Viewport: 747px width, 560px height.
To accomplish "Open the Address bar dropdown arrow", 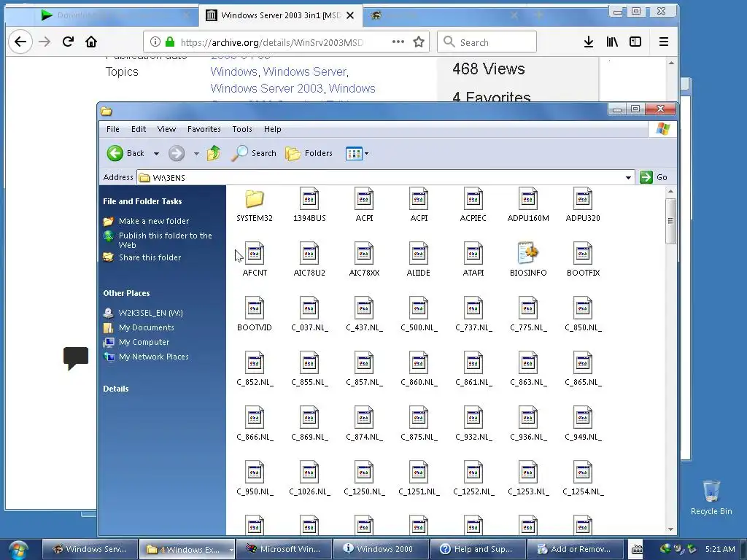I will [x=628, y=178].
